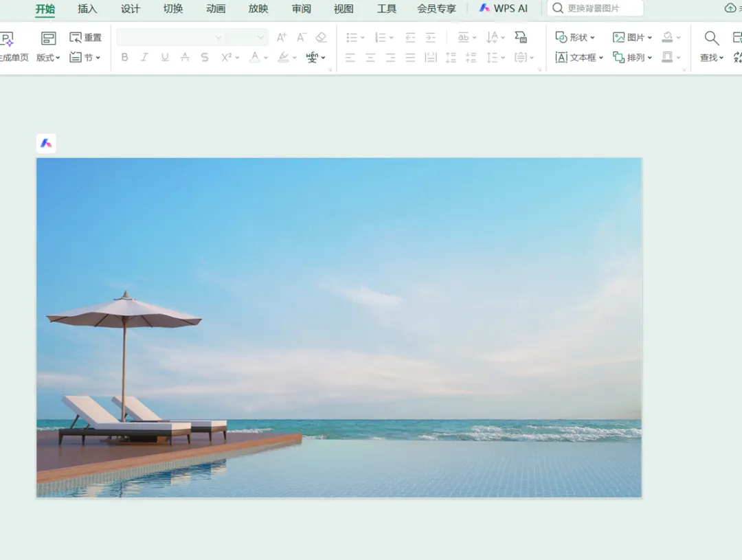This screenshot has height=560, width=742.
Task: Open the 放映 slideshow tab
Action: click(x=258, y=9)
